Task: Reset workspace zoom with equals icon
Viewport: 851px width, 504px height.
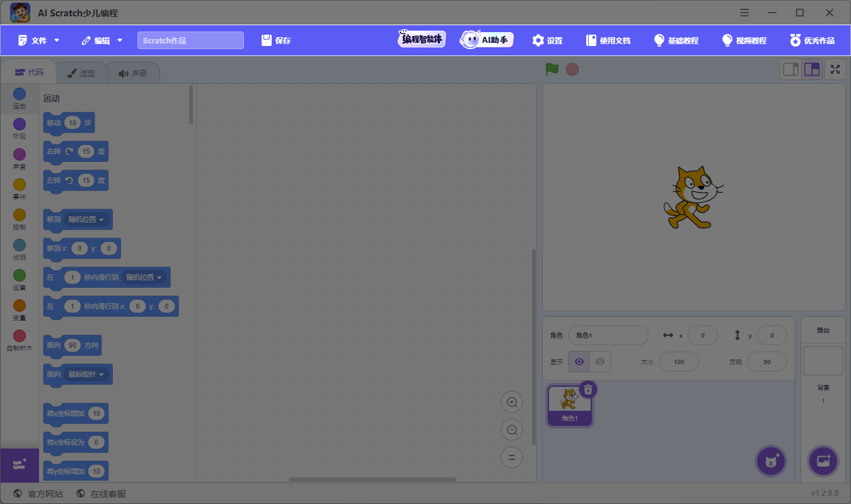Action: coord(512,457)
